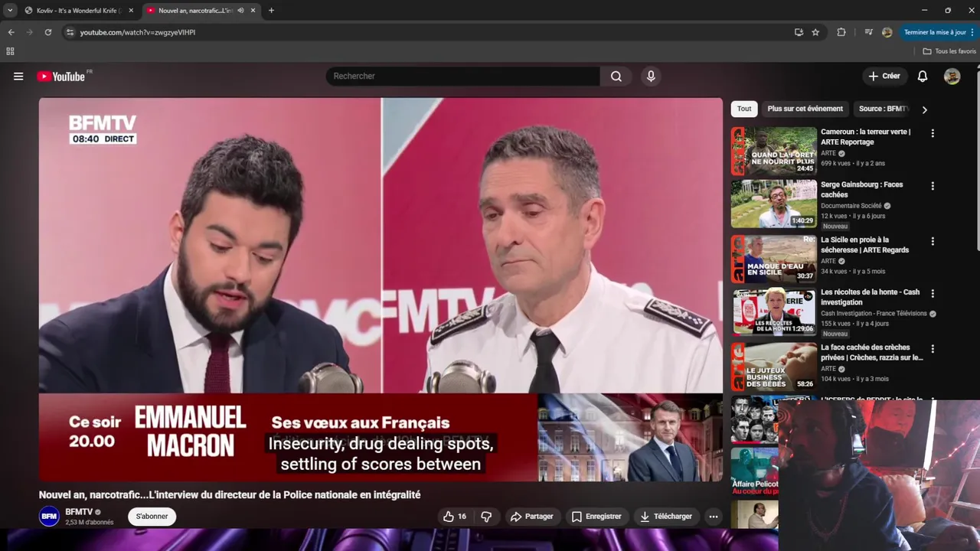The height and width of the screenshot is (551, 980).
Task: Click the Télécharger button
Action: click(666, 517)
